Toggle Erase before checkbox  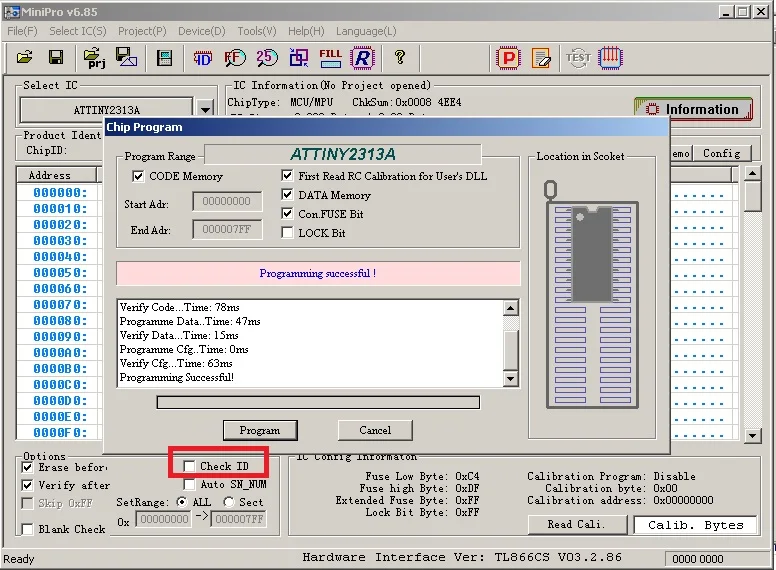pyautogui.click(x=28, y=468)
